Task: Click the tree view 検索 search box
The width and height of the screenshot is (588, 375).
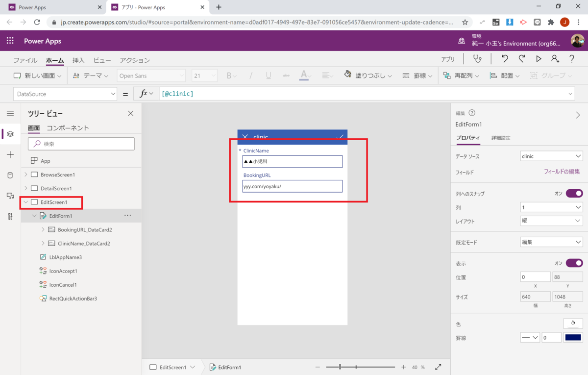Action: 81,144
